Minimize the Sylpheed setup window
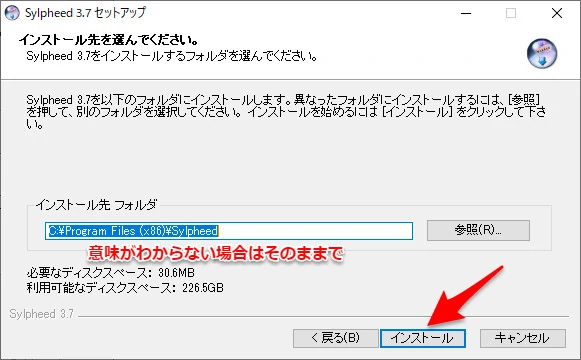The height and width of the screenshot is (360, 581). [x=466, y=13]
